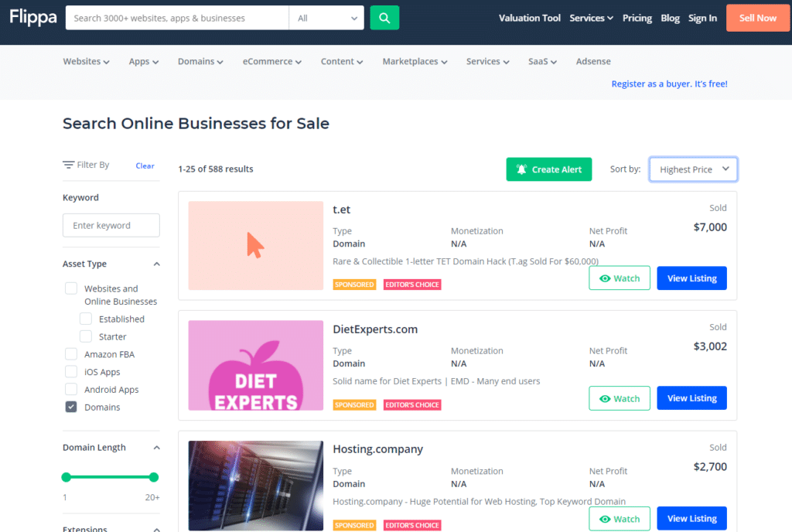Viewport: 792px width, 532px height.
Task: Open Services menu in category bar
Action: [487, 62]
